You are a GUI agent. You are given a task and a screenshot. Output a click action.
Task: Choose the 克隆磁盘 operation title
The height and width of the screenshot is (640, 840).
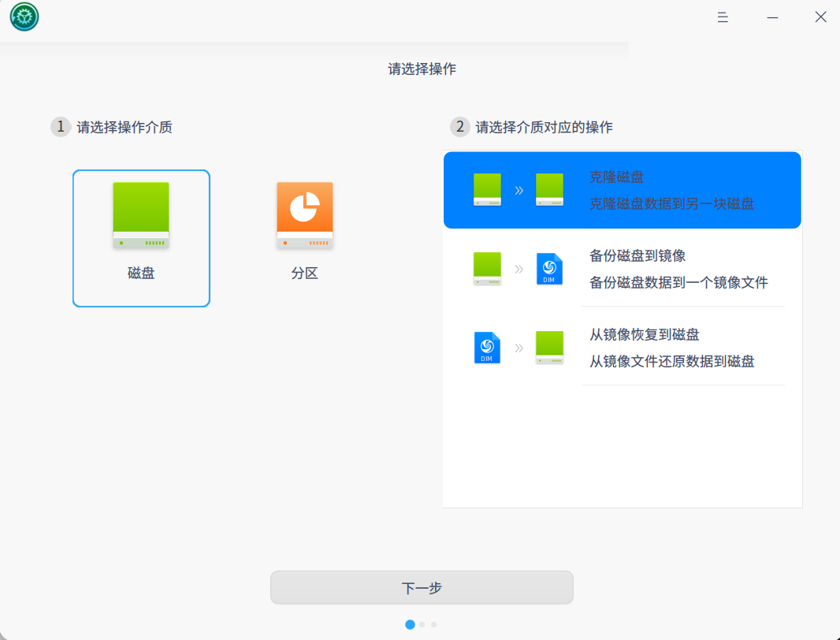(617, 177)
